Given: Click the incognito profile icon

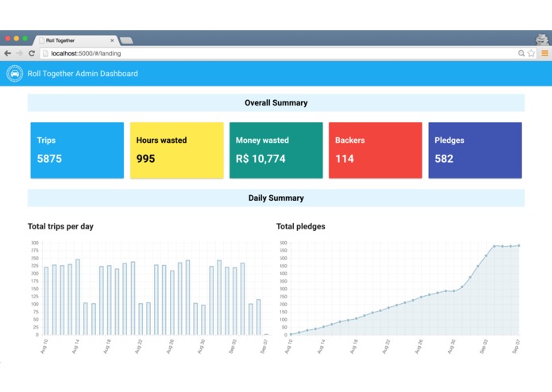Looking at the screenshot, I should click(542, 40).
